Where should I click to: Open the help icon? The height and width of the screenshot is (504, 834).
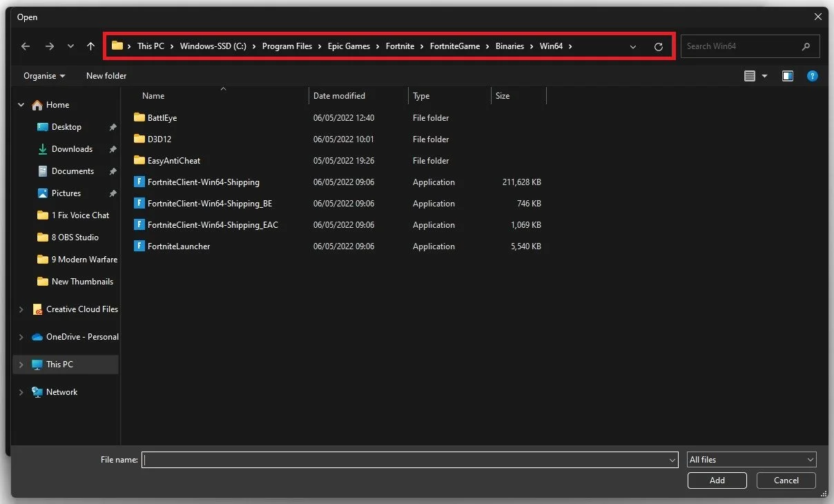(813, 76)
